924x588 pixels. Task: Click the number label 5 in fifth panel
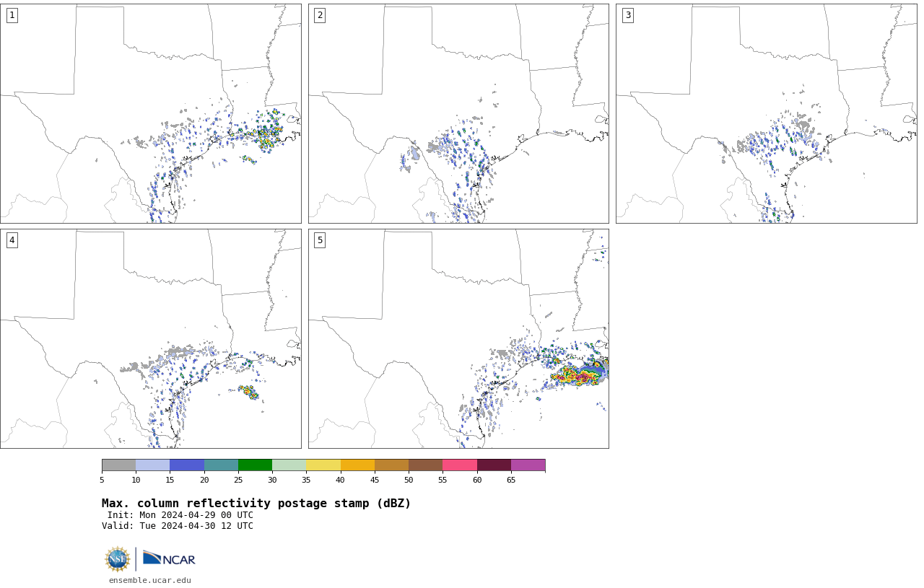click(320, 240)
